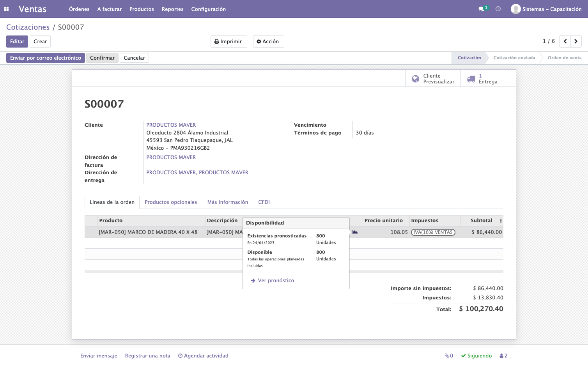
Task: Click Registrar una nota
Action: tap(148, 356)
